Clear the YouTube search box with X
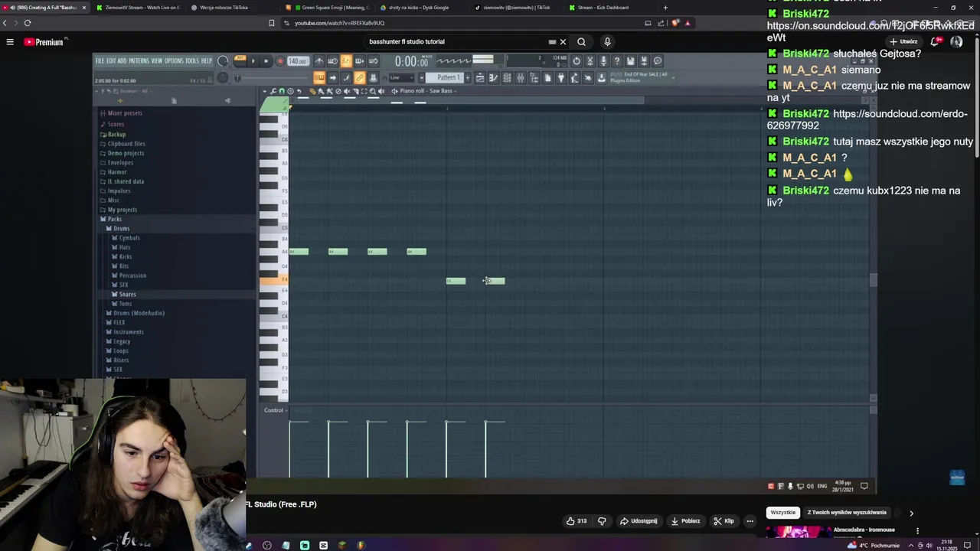Screen dimensions: 980x551 pyautogui.click(x=563, y=42)
